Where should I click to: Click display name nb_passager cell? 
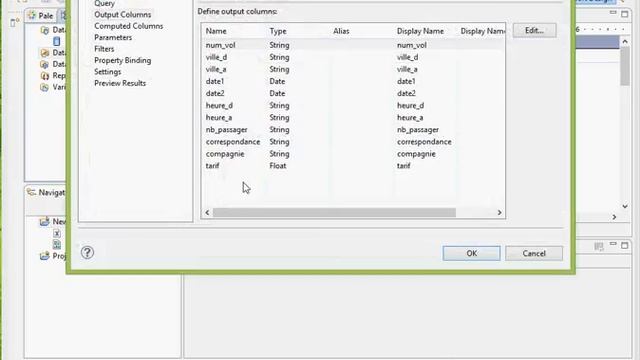click(x=418, y=129)
